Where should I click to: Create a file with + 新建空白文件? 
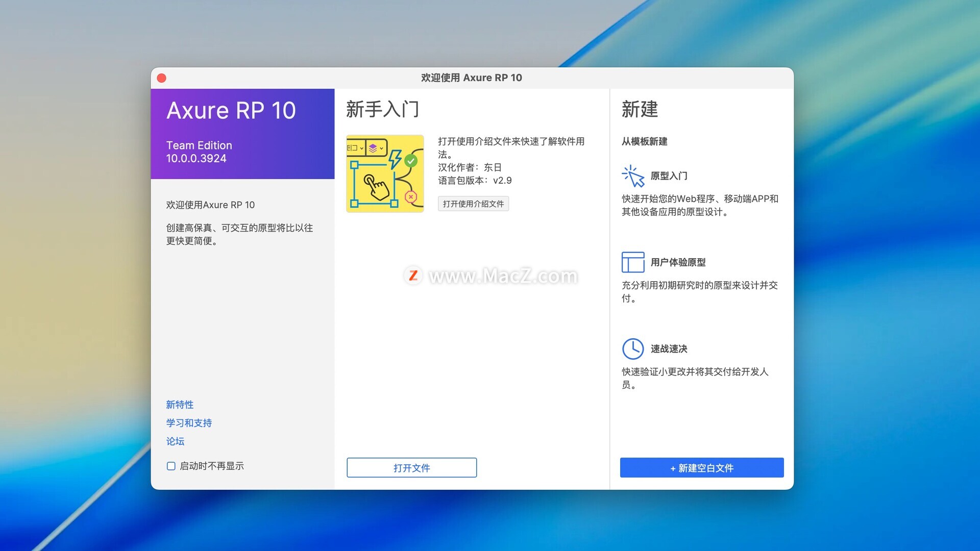coord(702,468)
